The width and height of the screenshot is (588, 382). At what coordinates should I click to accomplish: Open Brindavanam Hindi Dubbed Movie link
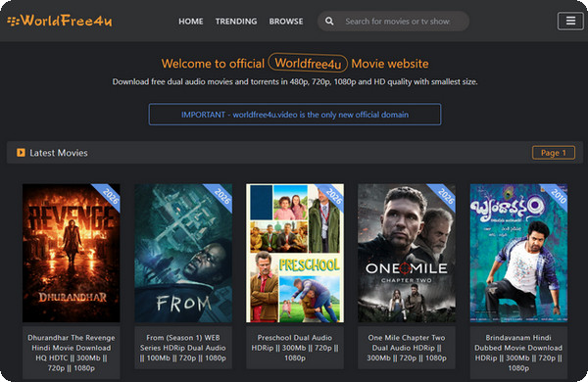coord(518,353)
